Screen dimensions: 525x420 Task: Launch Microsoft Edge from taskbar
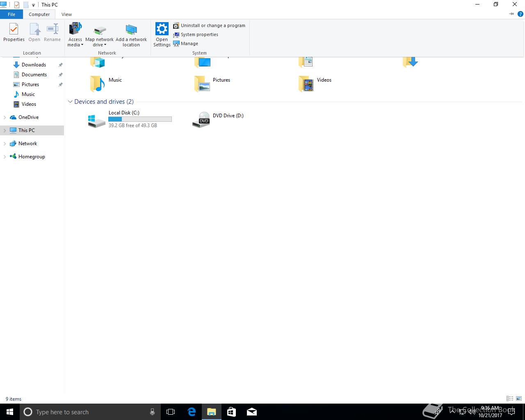tap(192, 412)
